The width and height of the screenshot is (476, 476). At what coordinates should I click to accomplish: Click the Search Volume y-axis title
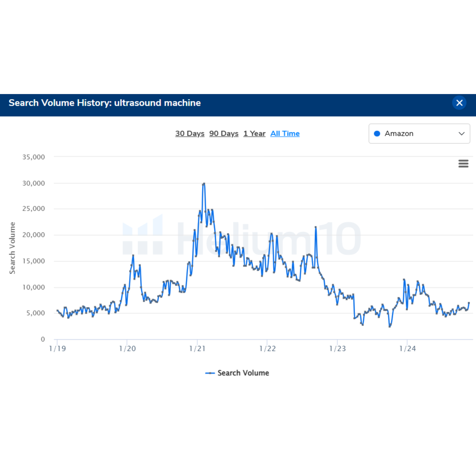[x=12, y=248]
